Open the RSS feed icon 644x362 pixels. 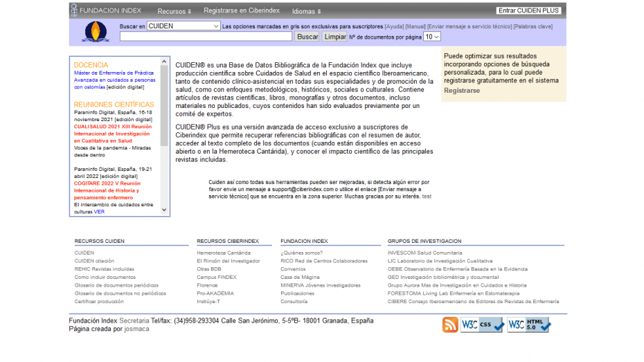coord(450,325)
